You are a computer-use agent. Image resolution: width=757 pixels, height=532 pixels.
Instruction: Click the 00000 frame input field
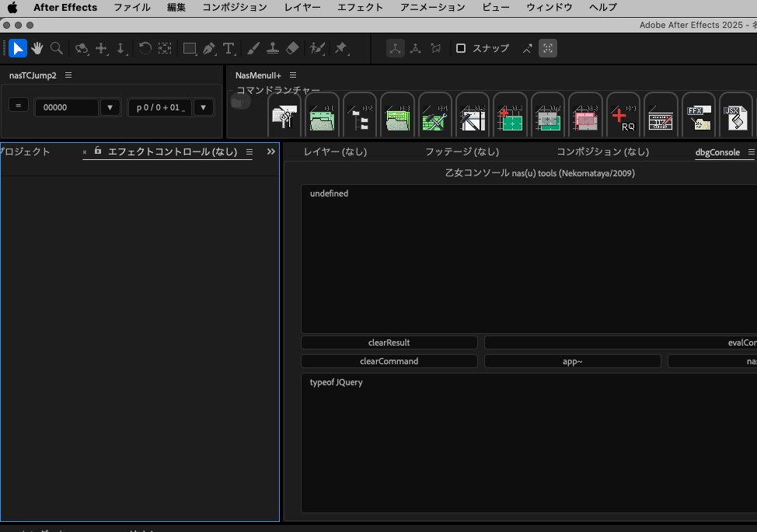click(x=67, y=107)
